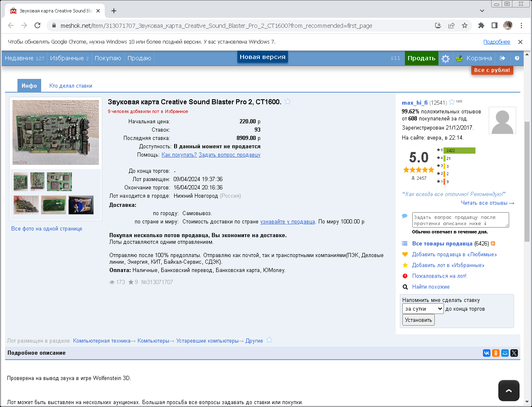This screenshot has width=532, height=407.
Task: Click Задать вопрос продавцу link
Action: point(229,154)
